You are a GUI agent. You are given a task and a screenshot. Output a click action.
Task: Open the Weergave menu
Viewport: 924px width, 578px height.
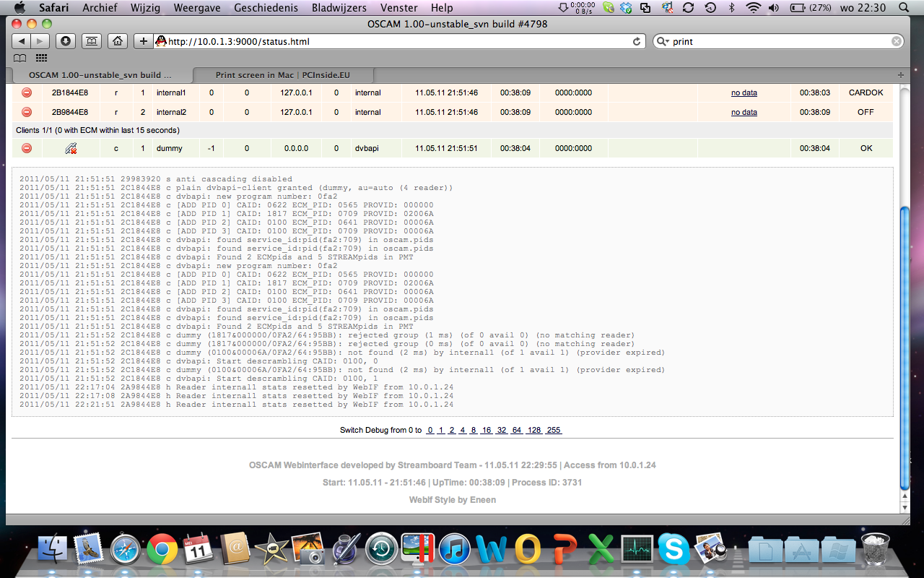pyautogui.click(x=196, y=8)
